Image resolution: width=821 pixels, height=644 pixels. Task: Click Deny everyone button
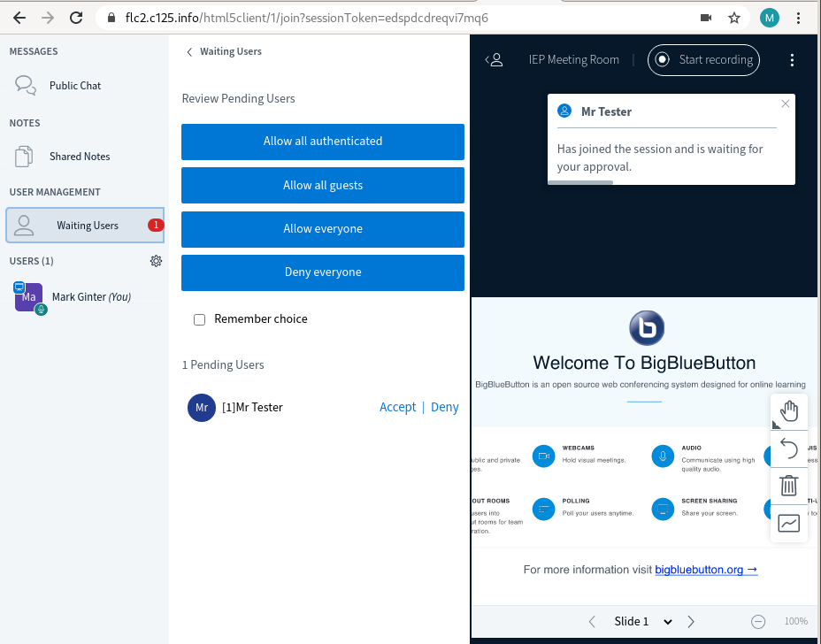323,272
